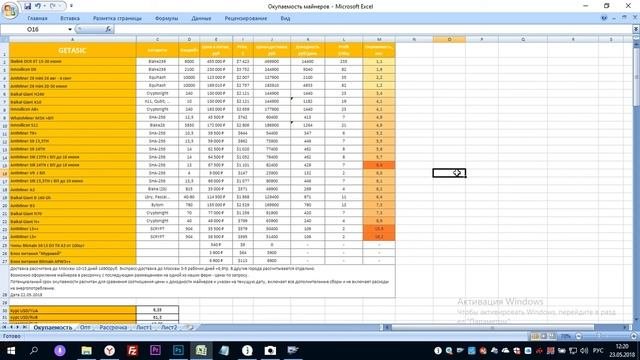Open the Рецензирование ribbon tab
This screenshot has height=360, width=640.
point(245,18)
